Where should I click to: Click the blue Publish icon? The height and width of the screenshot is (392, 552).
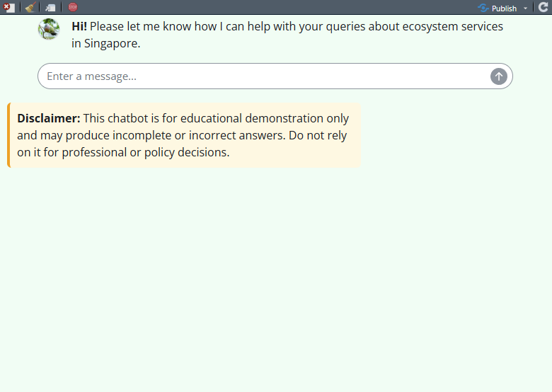tap(483, 8)
